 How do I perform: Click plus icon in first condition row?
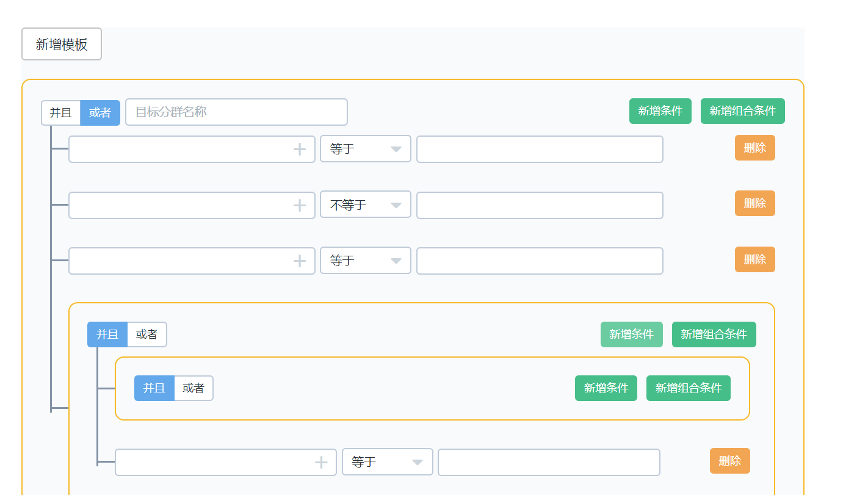[x=299, y=150]
